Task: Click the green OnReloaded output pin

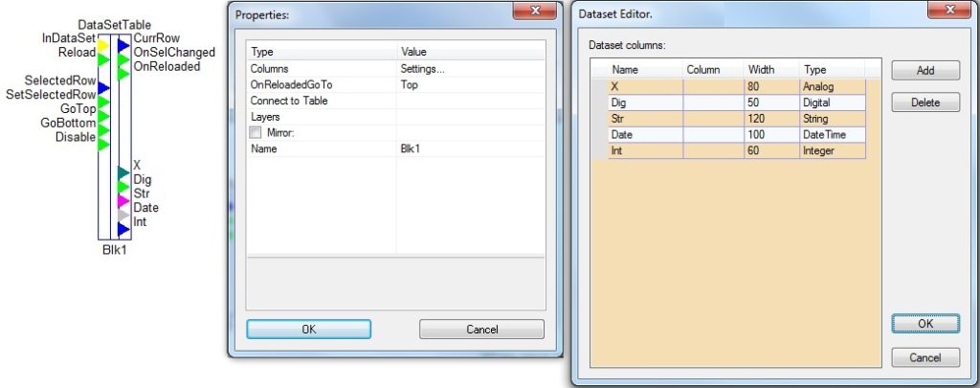Action: coord(123,74)
